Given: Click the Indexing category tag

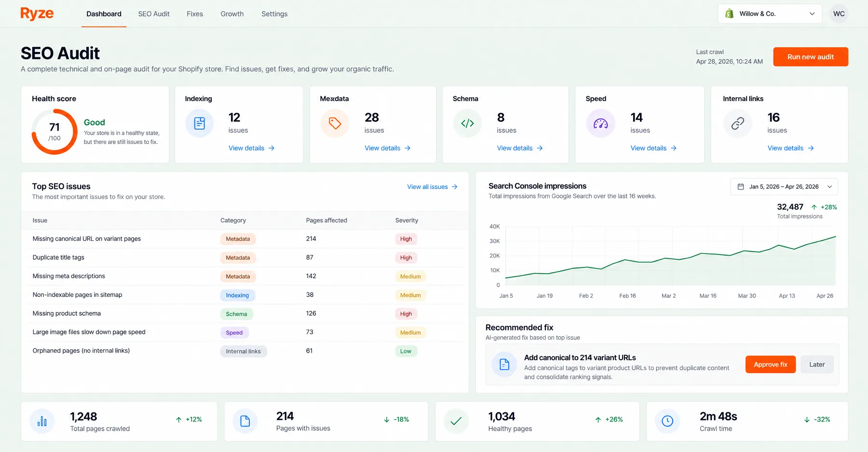Looking at the screenshot, I should pos(237,295).
